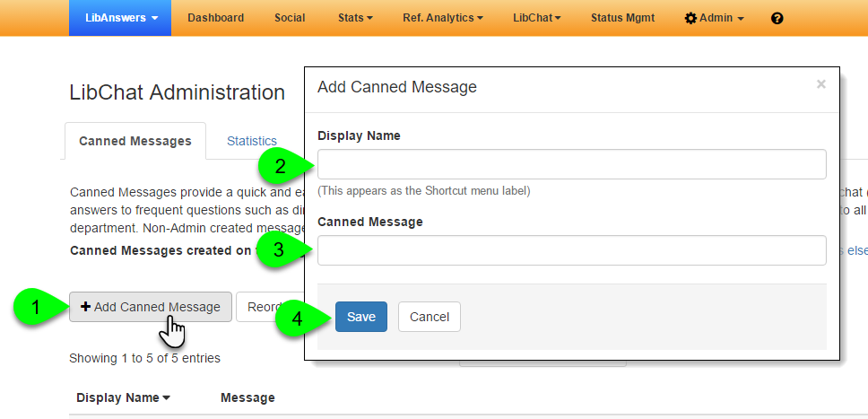The image size is (868, 419).
Task: Open the Social menu item
Action: 290,18
